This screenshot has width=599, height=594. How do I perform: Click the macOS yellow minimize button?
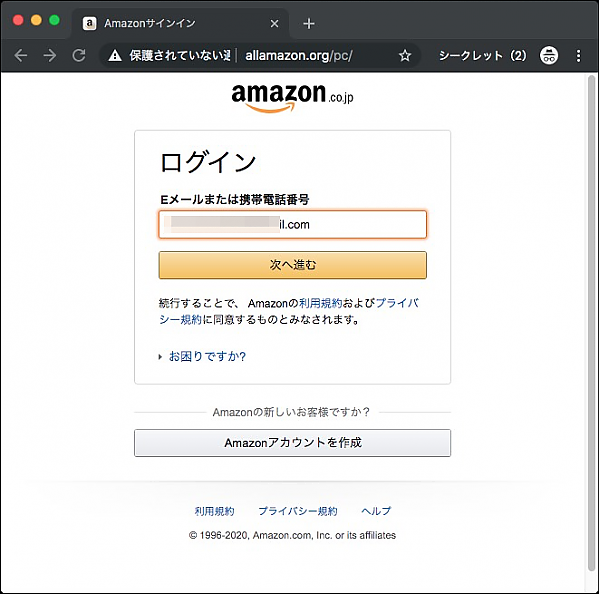tap(36, 20)
